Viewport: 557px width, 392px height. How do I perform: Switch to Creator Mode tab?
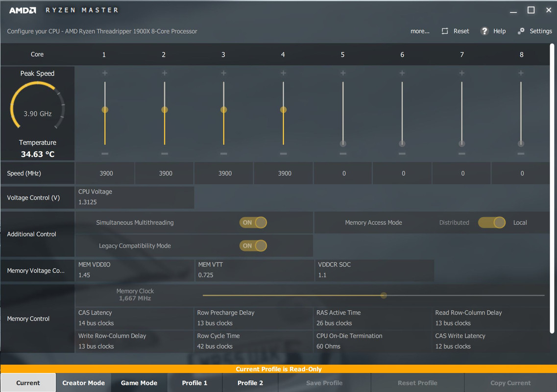tap(83, 383)
